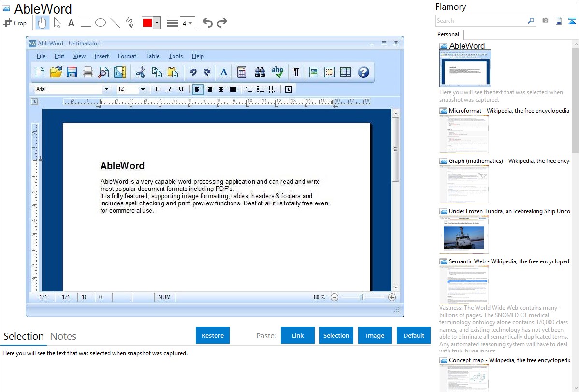This screenshot has height=392, width=579.
Task: Select the ellipse shape tool
Action: click(101, 23)
